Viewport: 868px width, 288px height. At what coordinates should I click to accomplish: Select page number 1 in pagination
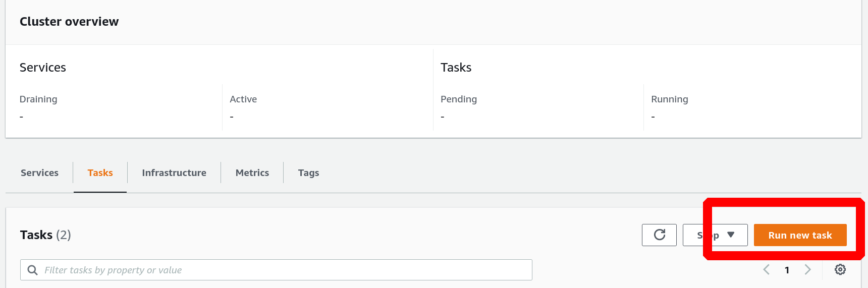click(787, 270)
